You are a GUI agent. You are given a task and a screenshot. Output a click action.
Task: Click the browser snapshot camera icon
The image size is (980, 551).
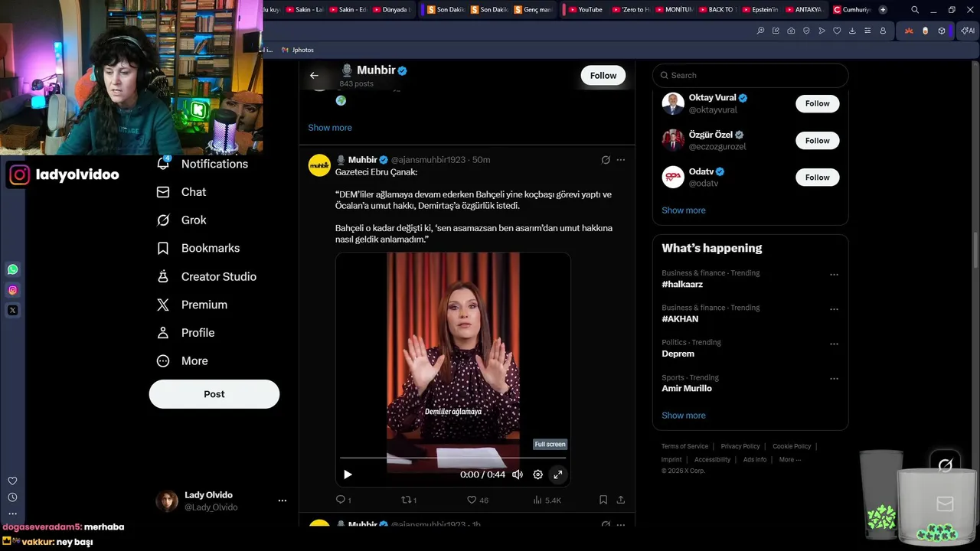[791, 31]
